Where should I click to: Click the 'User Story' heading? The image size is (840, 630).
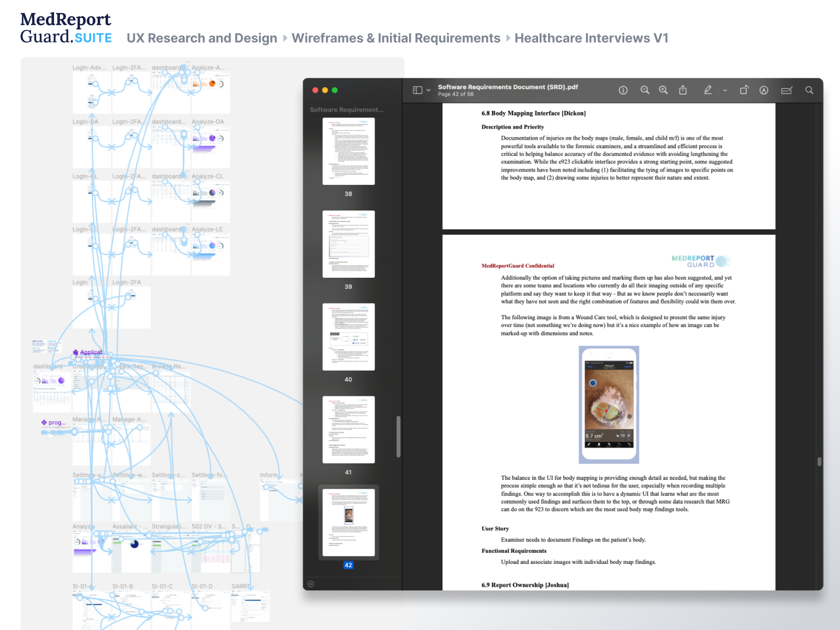(495, 529)
